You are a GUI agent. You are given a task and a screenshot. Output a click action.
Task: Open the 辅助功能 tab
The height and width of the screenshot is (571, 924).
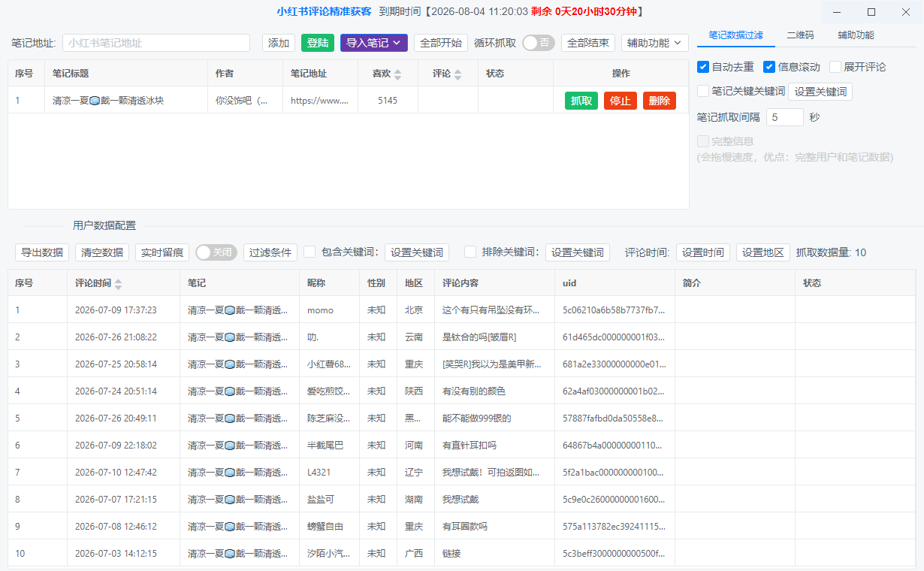(x=856, y=35)
